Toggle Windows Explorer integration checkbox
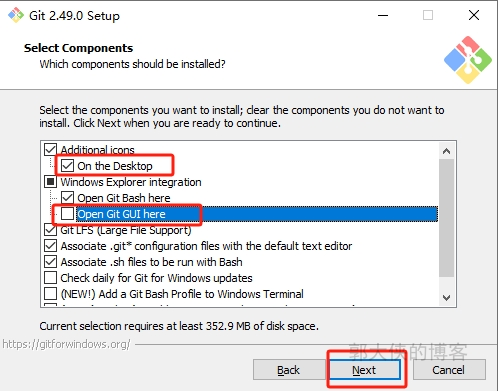The height and width of the screenshot is (391, 498). [x=50, y=182]
